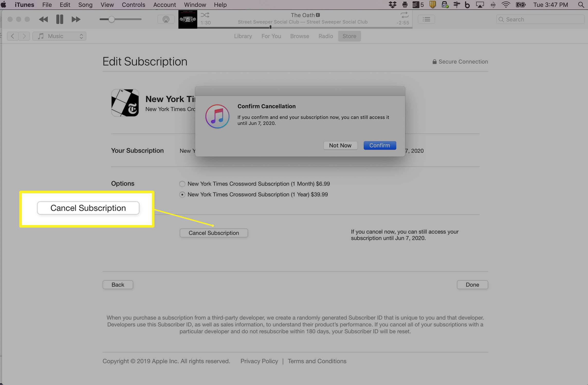Screen dimensions: 588x385
Task: Click the printer menu bar icon
Action: 405,5
